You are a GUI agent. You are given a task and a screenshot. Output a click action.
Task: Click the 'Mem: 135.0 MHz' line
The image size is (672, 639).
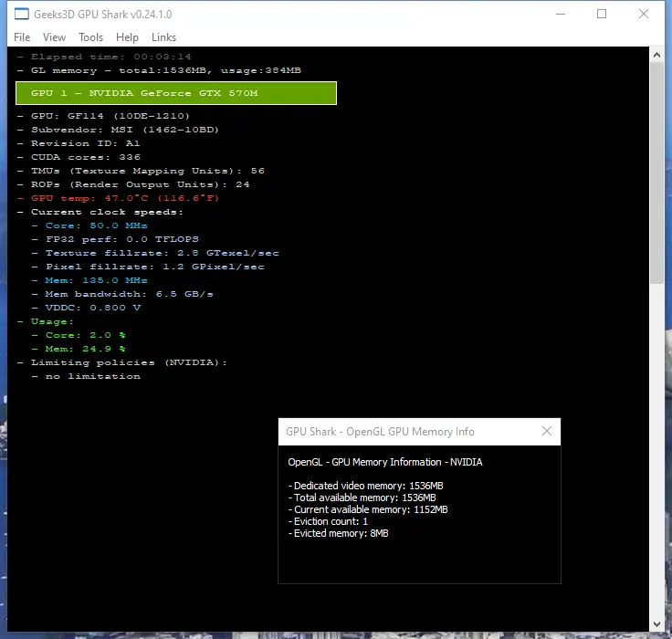[x=89, y=280]
